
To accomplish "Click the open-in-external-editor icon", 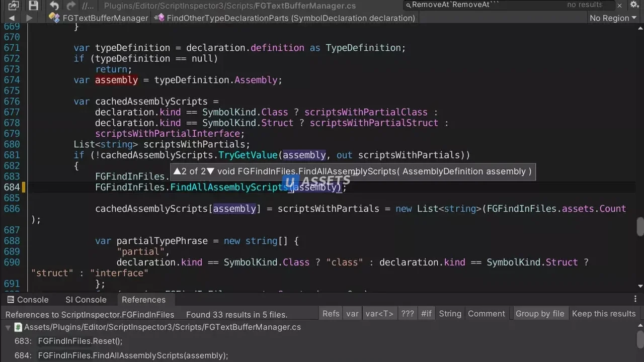I will (14, 6).
